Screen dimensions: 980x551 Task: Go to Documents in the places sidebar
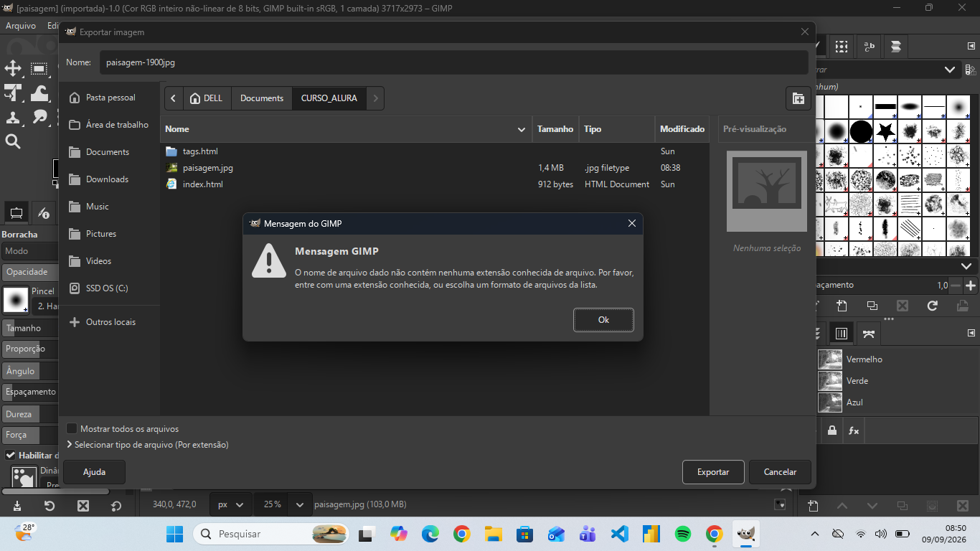coord(109,152)
